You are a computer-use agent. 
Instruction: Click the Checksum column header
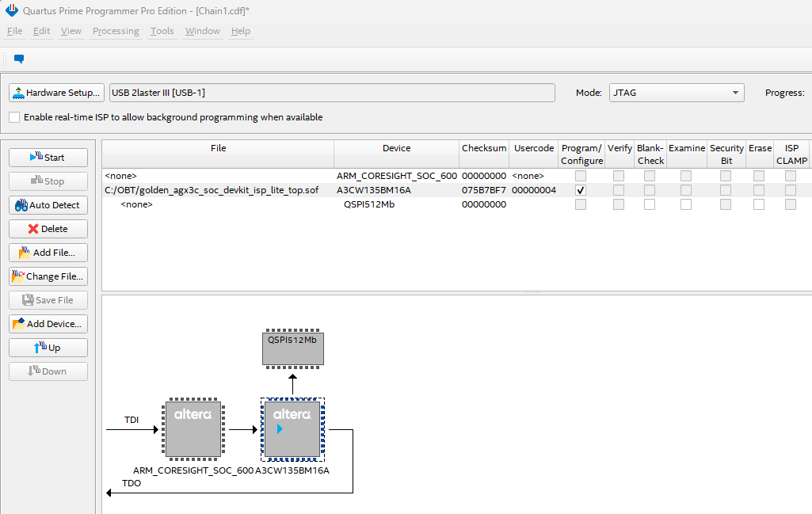tap(483, 148)
